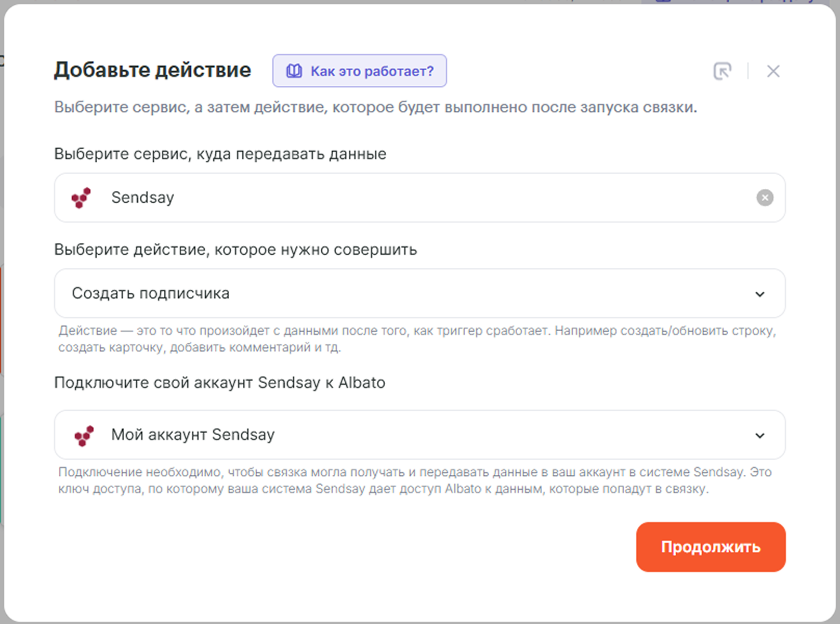
Task: Click the collapse dialog arrow icon
Action: [x=722, y=71]
